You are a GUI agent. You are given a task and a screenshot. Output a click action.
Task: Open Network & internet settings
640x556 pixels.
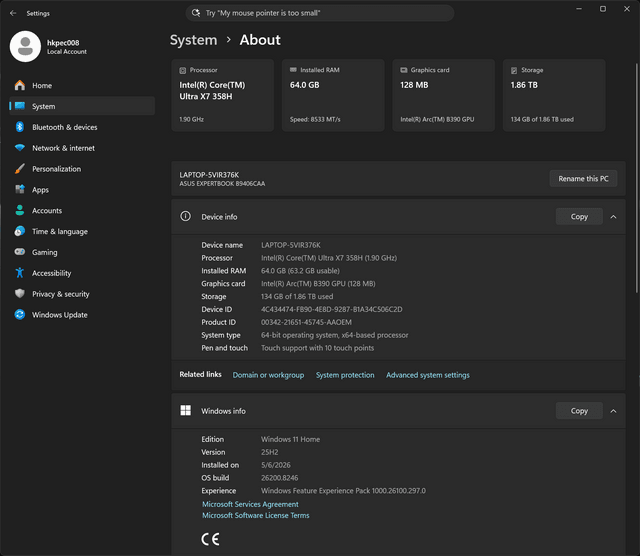tap(82, 148)
